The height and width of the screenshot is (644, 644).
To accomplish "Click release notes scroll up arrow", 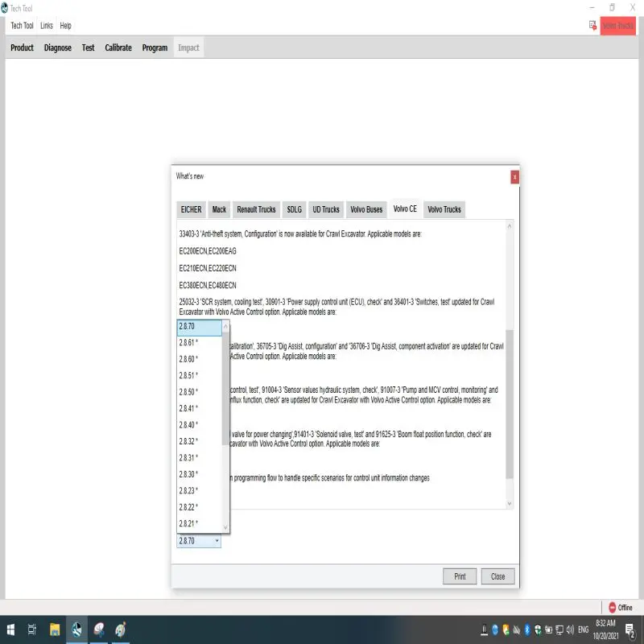I will [x=510, y=225].
